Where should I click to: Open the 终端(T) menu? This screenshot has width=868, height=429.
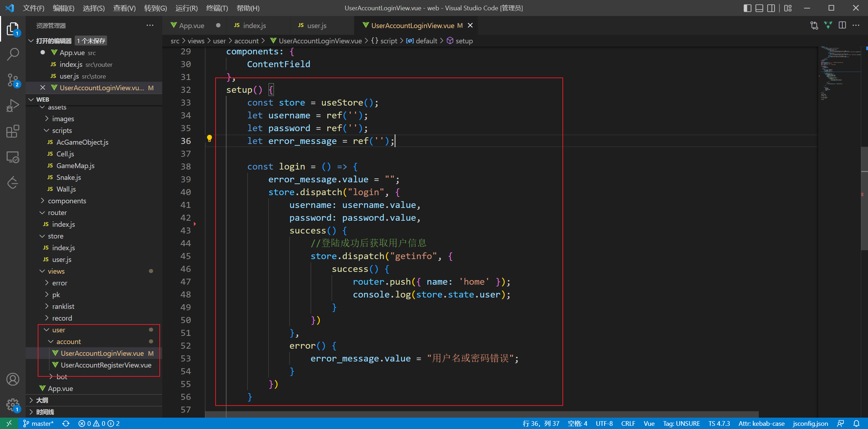(x=217, y=8)
